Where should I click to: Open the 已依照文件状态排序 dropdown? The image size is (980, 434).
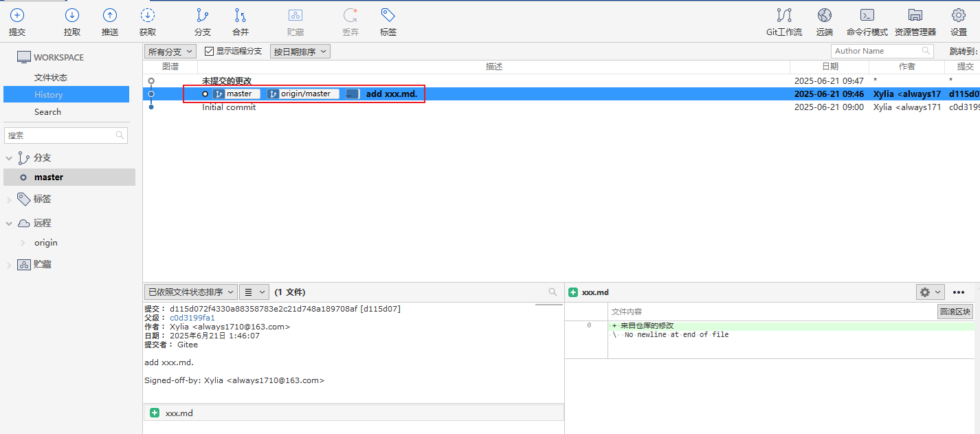coord(190,292)
